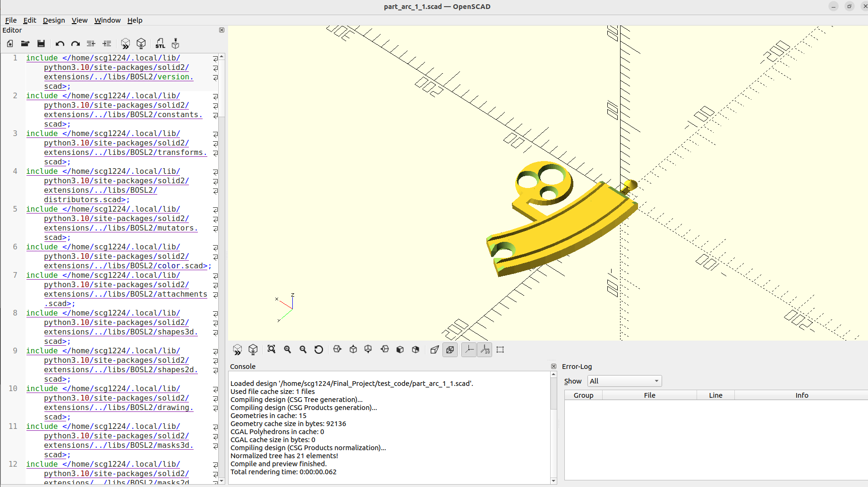Place the cursor on editor line 1 'include'
The height and width of the screenshot is (487, 868).
(x=42, y=58)
